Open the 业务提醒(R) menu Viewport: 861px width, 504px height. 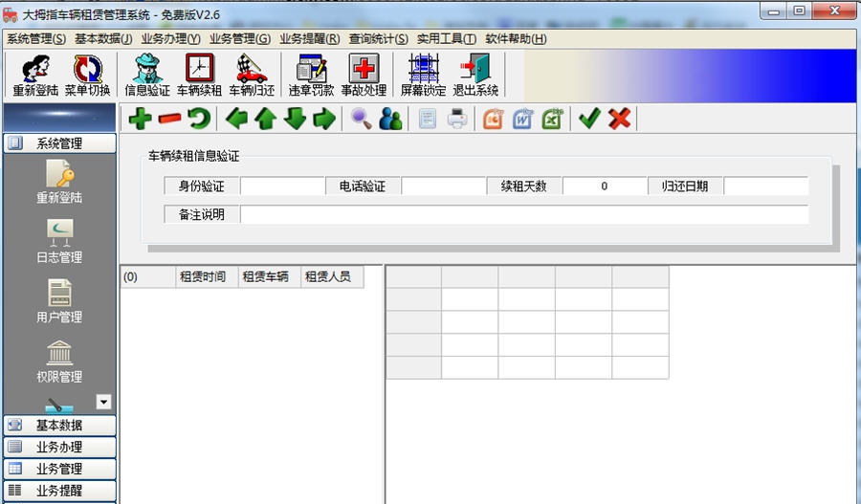tap(310, 38)
